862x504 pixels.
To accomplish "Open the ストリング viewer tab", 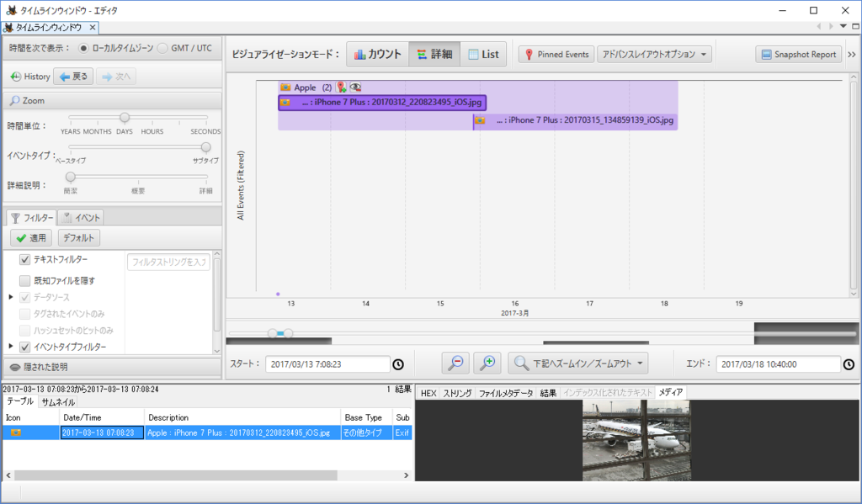I will (457, 393).
